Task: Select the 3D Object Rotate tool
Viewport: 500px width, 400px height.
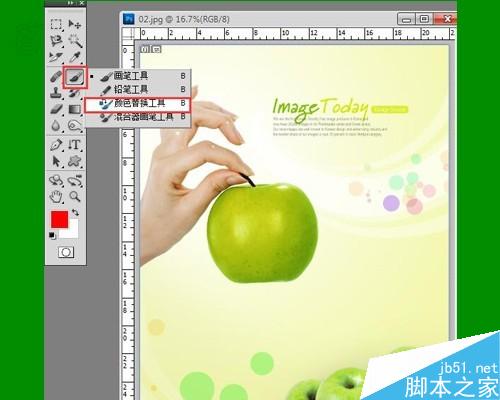Action: (x=56, y=181)
